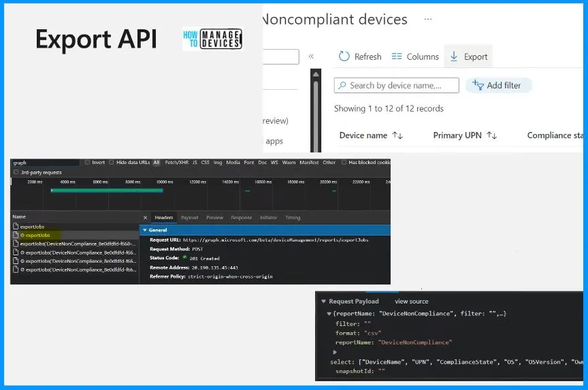The height and width of the screenshot is (390, 588).
Task: Filter network requests by JS
Action: (195, 163)
